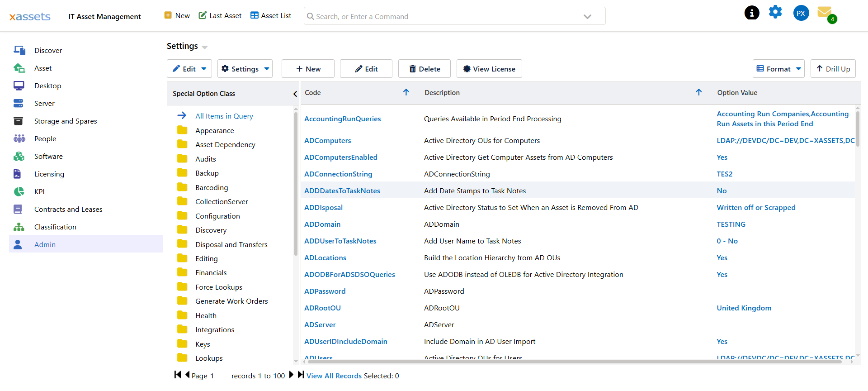The image size is (868, 391).
Task: Click the Drill Up button
Action: coord(833,69)
